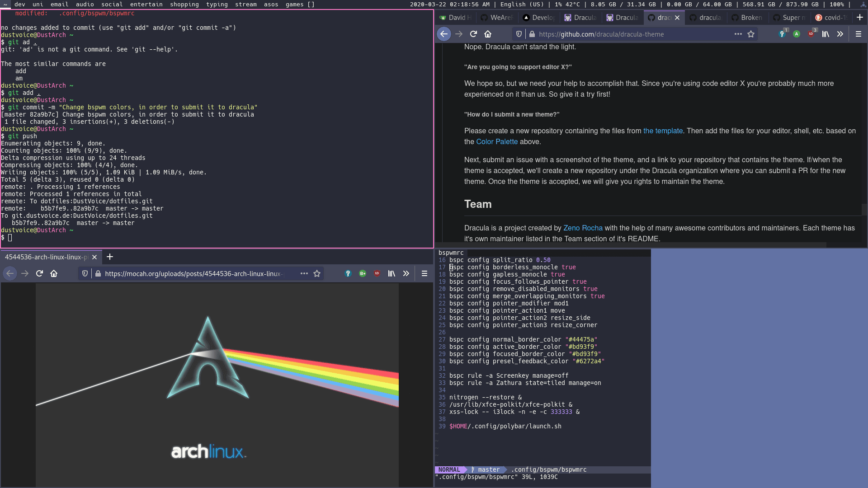Image resolution: width=868 pixels, height=488 pixels.
Task: Open the Firefox Library icon
Action: (x=826, y=34)
